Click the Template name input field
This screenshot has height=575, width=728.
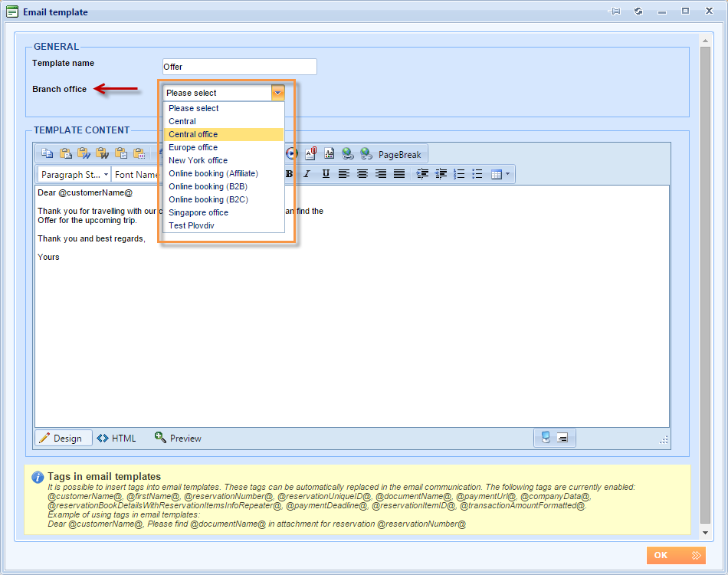point(240,67)
